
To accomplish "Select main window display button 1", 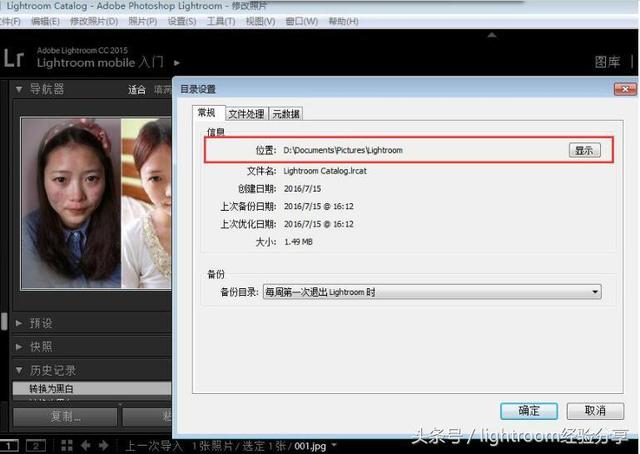I will tap(9, 445).
